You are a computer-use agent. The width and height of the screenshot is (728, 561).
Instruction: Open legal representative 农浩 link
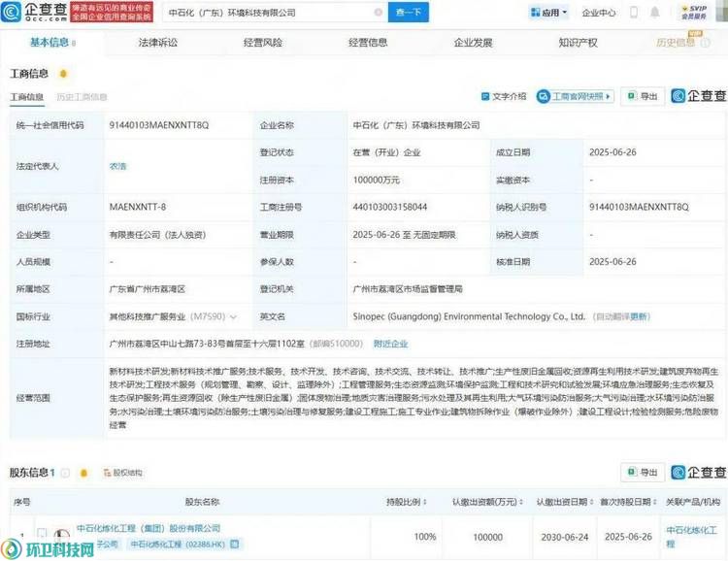(x=117, y=166)
